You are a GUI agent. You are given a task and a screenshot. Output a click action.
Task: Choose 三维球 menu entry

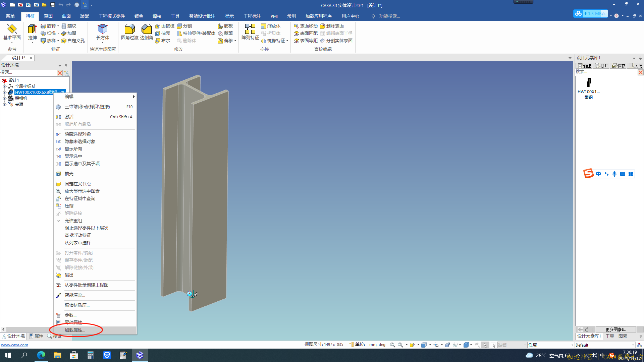tap(95, 107)
